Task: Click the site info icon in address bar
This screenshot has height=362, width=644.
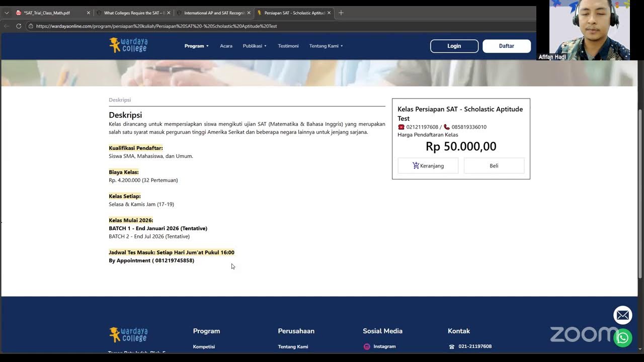Action: 31,26
